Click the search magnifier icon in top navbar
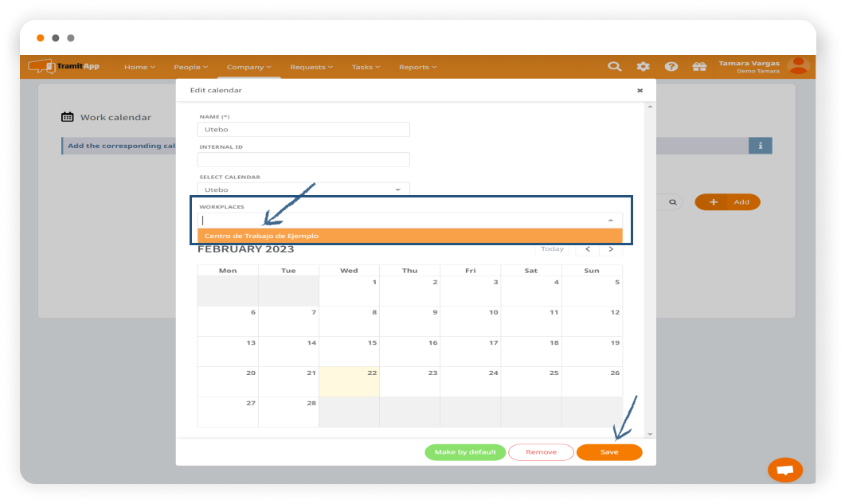The width and height of the screenshot is (845, 504). (614, 67)
